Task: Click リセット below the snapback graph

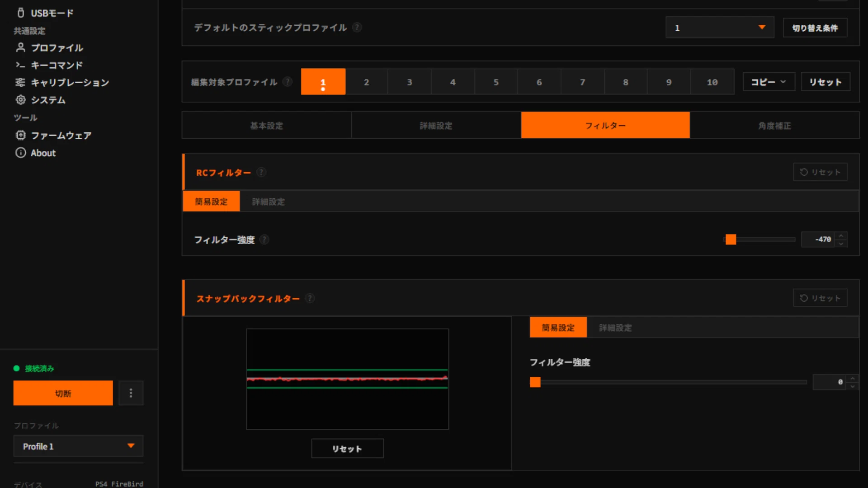Action: (347, 448)
